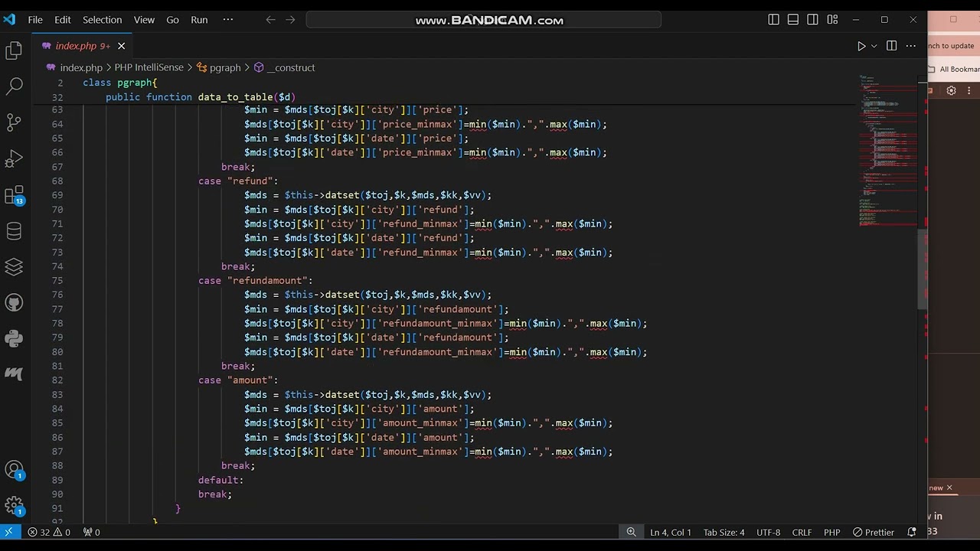Screen dimensions: 980x551
Task: Click the zoom magnifier icon in status bar
Action: tap(631, 532)
